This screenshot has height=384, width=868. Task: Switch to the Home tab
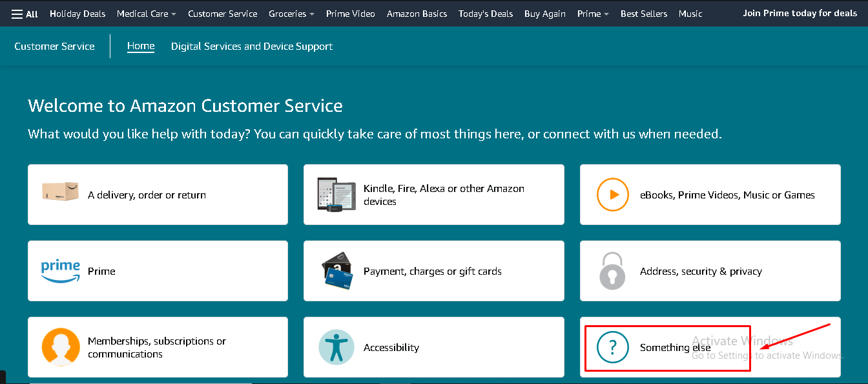(x=141, y=46)
